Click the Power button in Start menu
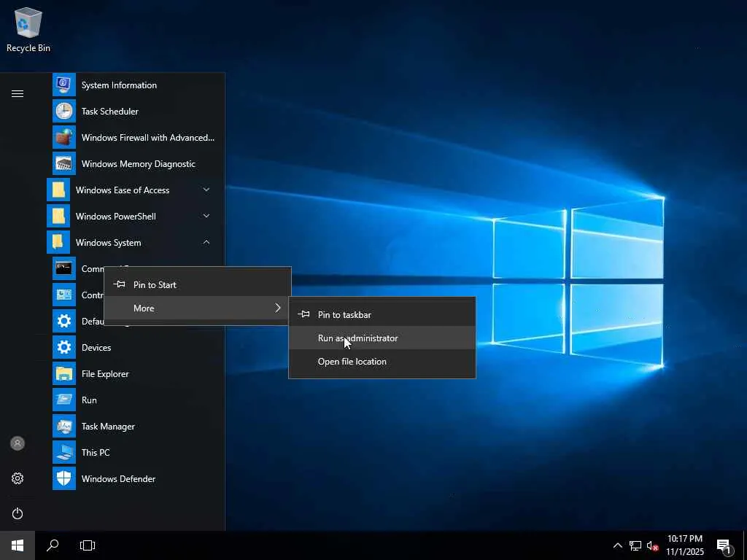 (x=18, y=513)
